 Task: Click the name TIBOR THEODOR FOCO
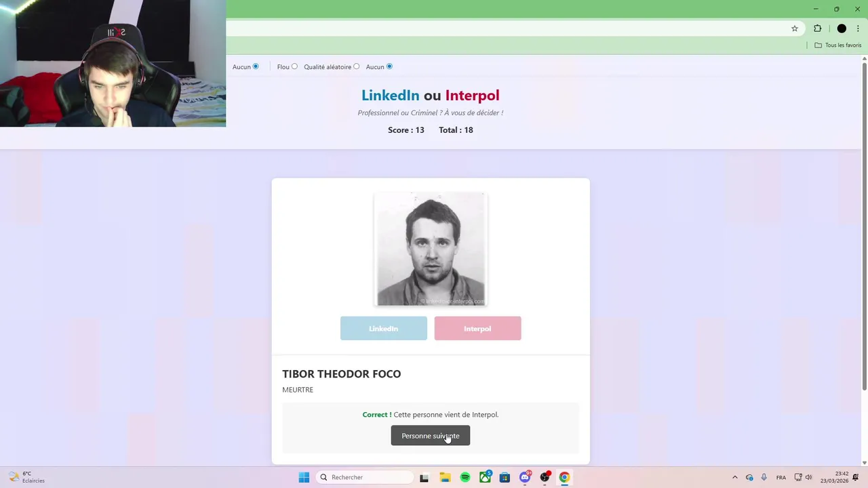[x=342, y=374]
